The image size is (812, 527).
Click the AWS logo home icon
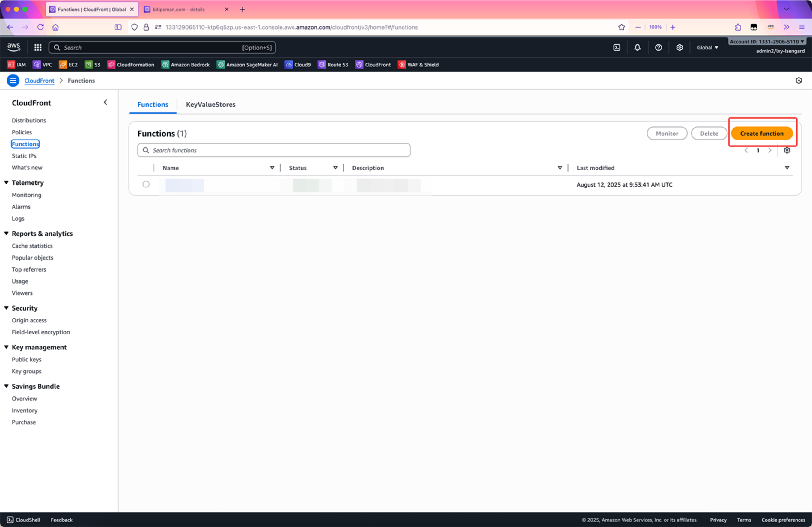coord(14,47)
